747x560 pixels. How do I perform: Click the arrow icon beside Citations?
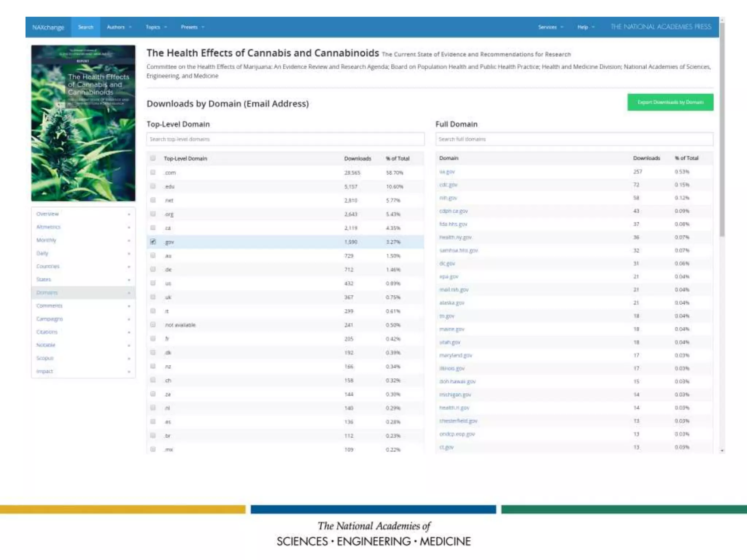pos(129,332)
